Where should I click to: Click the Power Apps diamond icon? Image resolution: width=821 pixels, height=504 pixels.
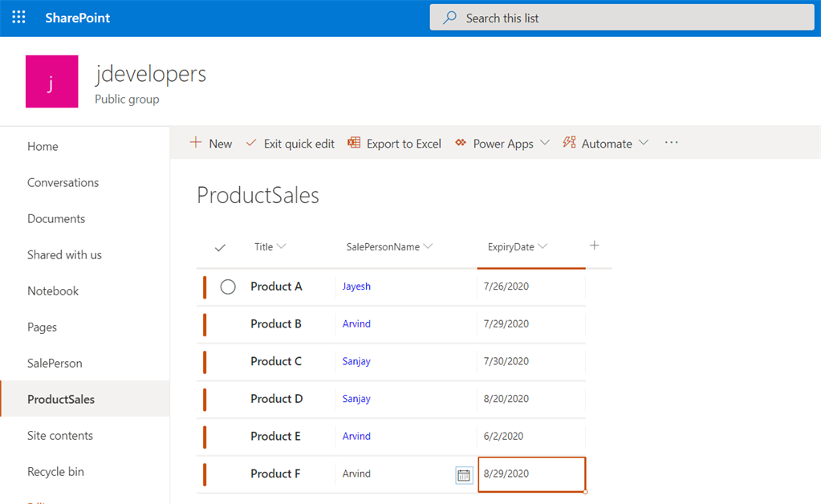click(461, 143)
